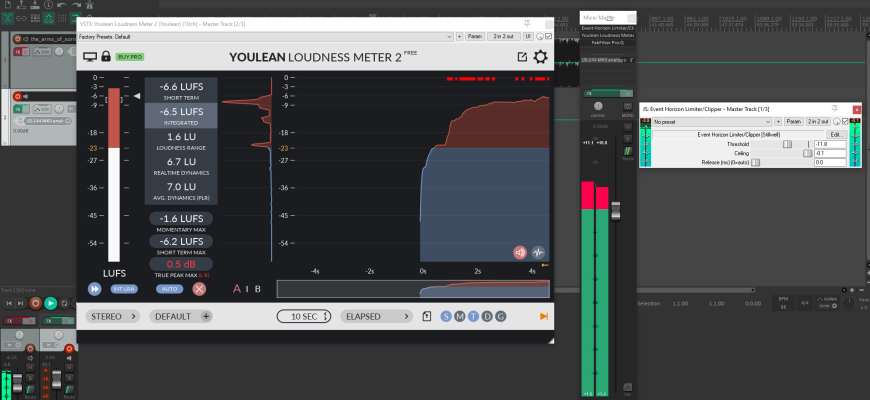The height and width of the screenshot is (400, 870).
Task: Click the BUY PRO button
Action: [x=130, y=57]
